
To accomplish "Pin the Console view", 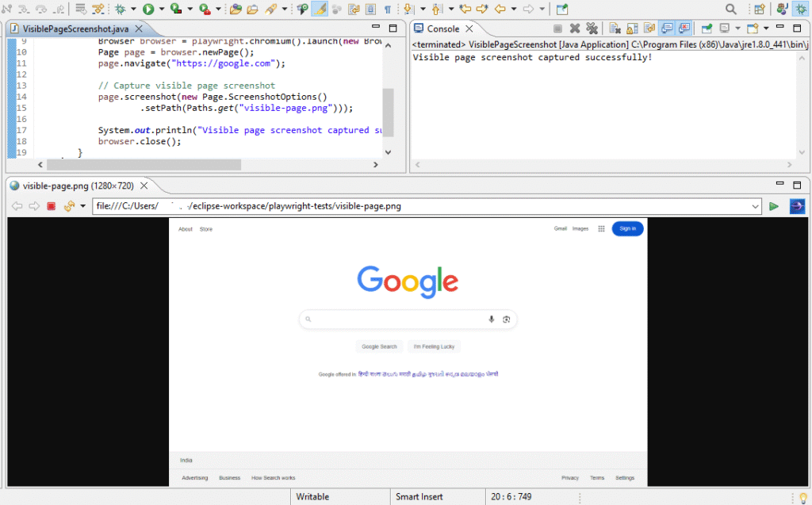I will (x=707, y=28).
